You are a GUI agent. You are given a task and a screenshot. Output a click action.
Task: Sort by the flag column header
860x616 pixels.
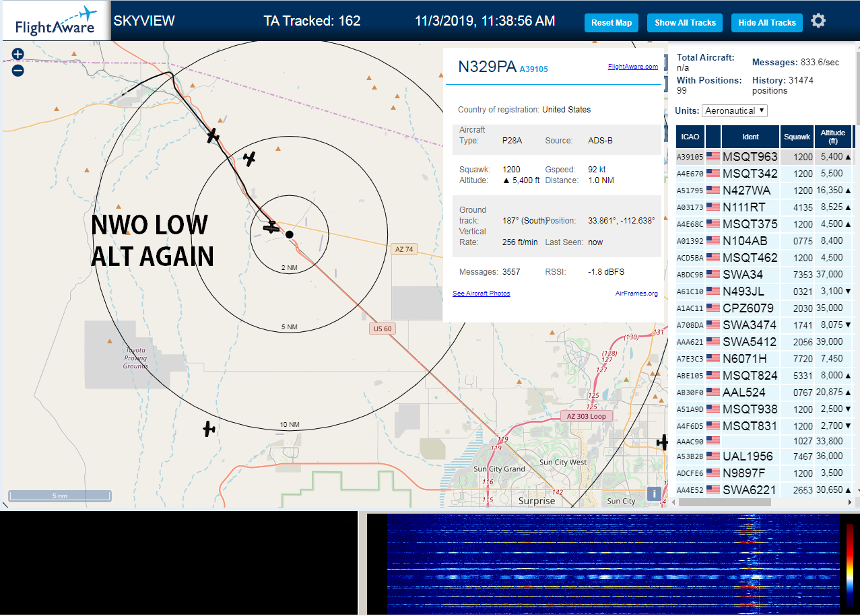713,137
